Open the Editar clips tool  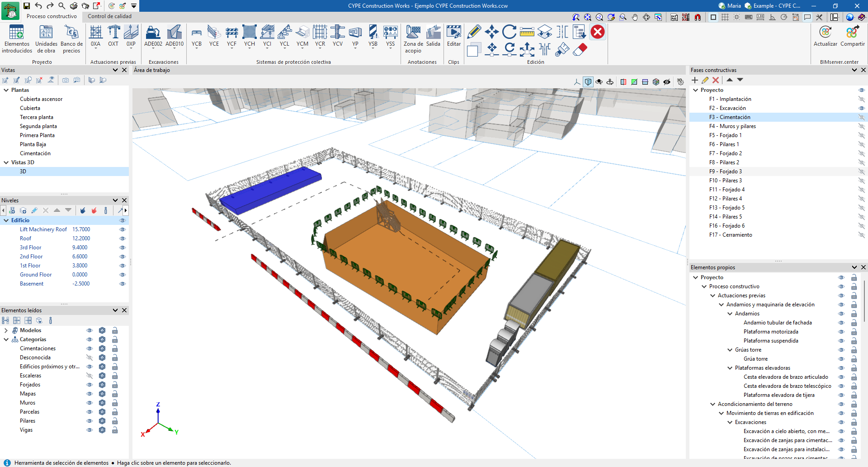454,36
